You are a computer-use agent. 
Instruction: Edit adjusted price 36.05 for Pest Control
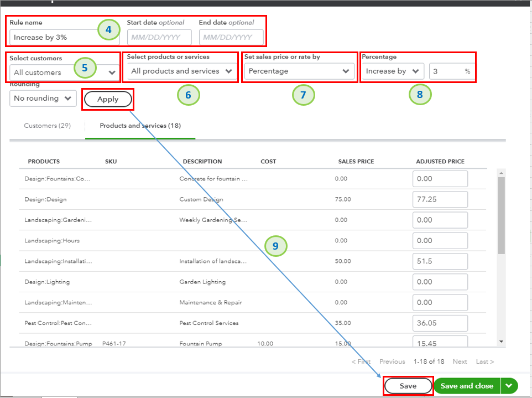440,323
